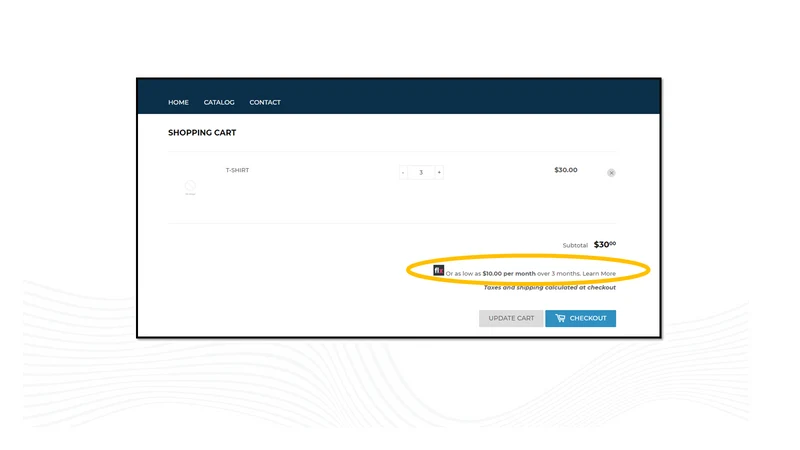The image size is (800, 450).
Task: Click the T-Shirt product name
Action: pyautogui.click(x=237, y=170)
